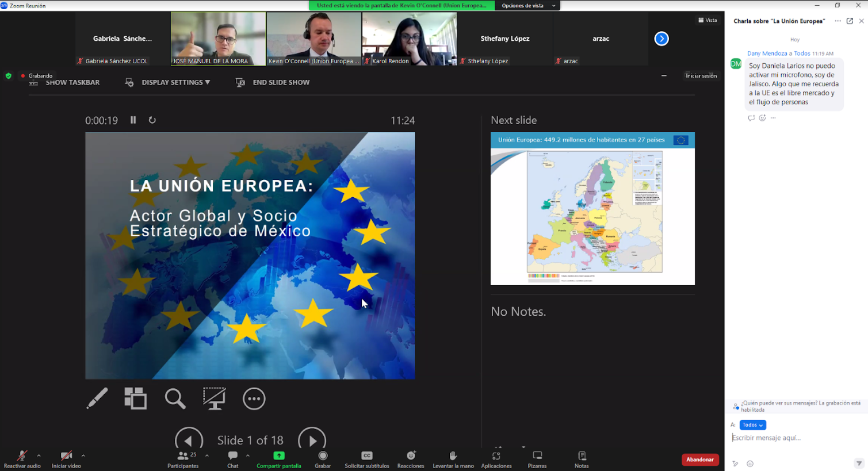
Task: Reply to Dany Mendoza's message
Action: 751,118
